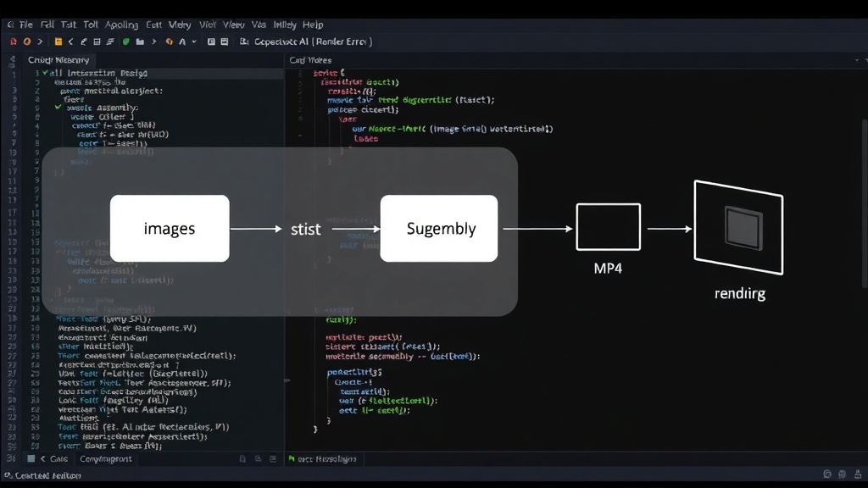Click the letter A toolbar icon

[182, 42]
